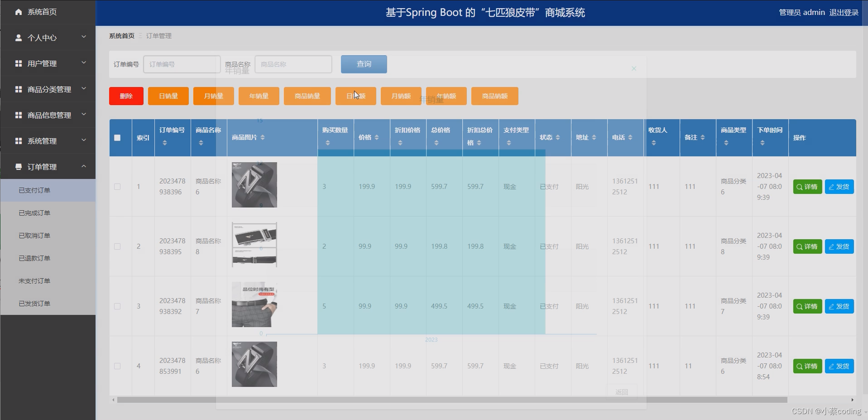The image size is (868, 420).
Task: Expand the 商品信息管理 menu chevron
Action: [84, 114]
